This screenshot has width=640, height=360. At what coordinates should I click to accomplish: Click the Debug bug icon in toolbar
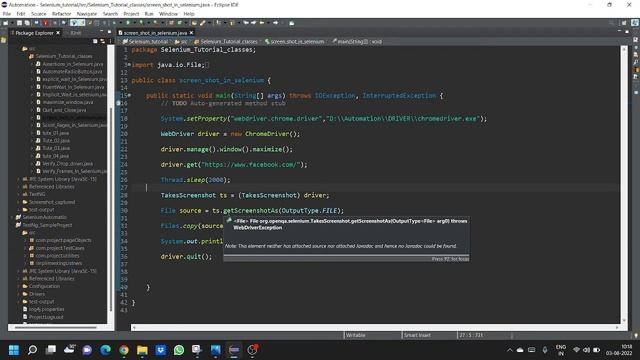(x=114, y=23)
